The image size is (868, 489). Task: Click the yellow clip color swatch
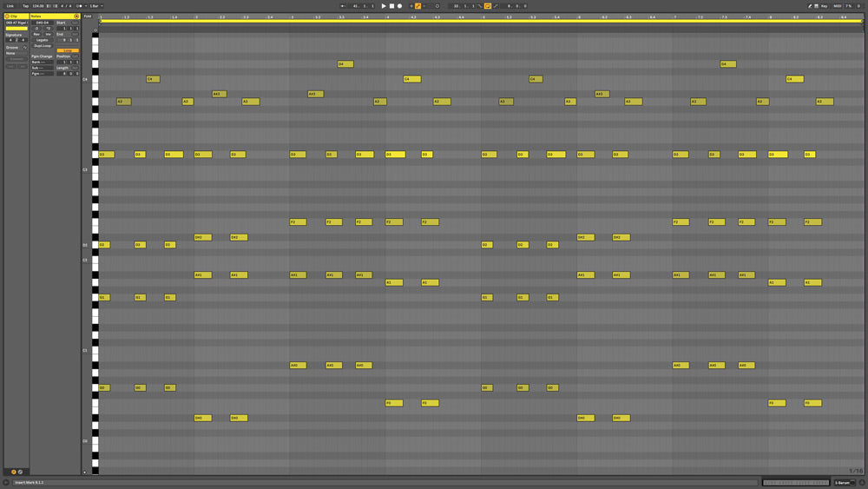[x=16, y=29]
